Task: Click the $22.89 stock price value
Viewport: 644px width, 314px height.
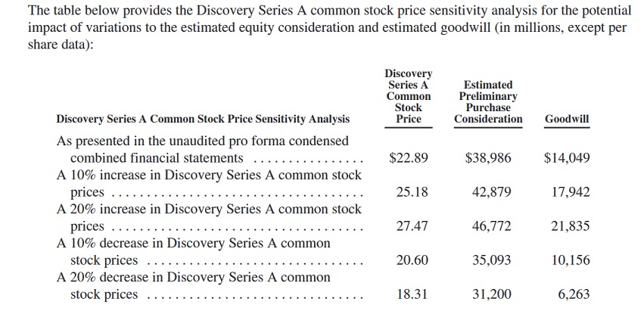Action: (x=409, y=158)
